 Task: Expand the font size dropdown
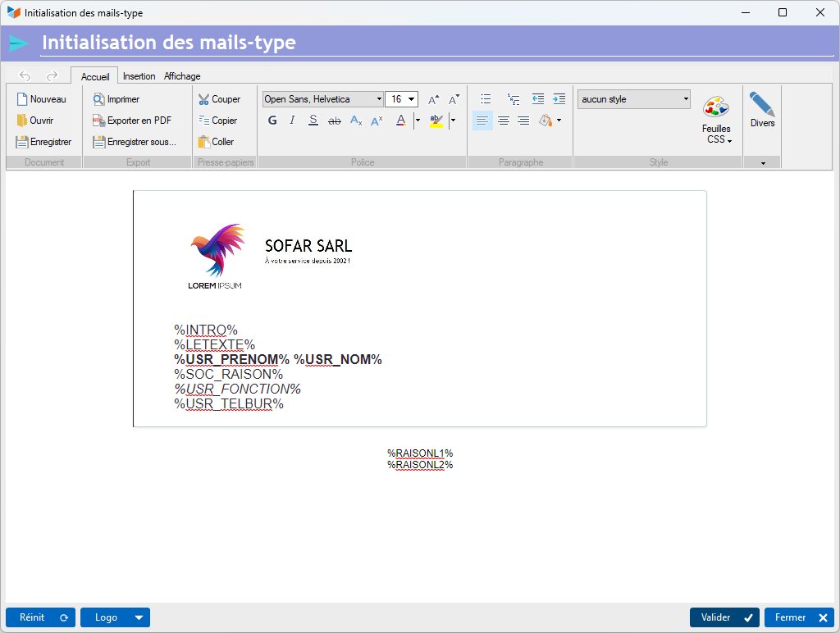(411, 99)
